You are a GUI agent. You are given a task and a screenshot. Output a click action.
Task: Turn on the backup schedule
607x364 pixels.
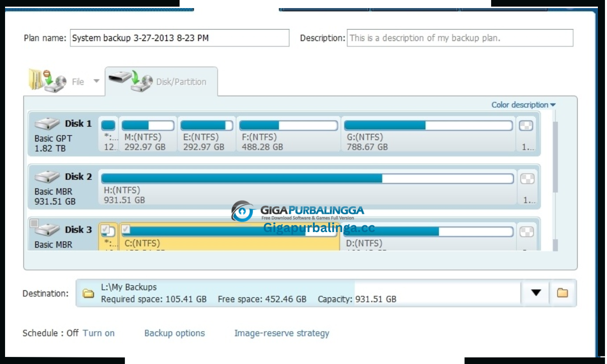[x=99, y=333]
